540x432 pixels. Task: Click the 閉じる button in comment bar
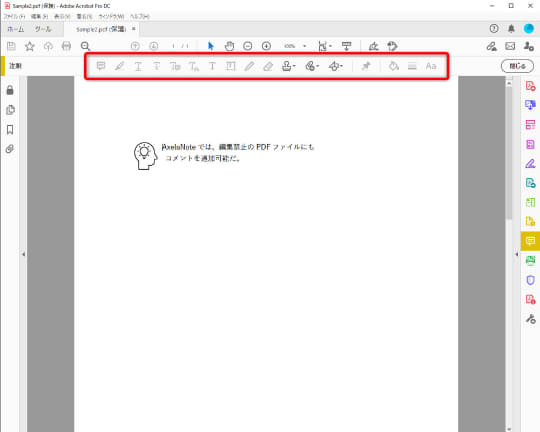517,66
